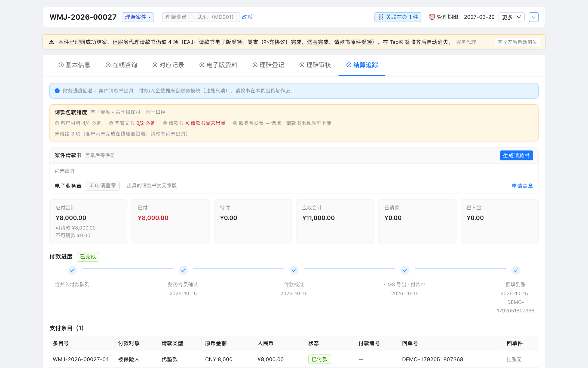
Task: Click the checkmark step 回填到账
Action: coord(516,270)
